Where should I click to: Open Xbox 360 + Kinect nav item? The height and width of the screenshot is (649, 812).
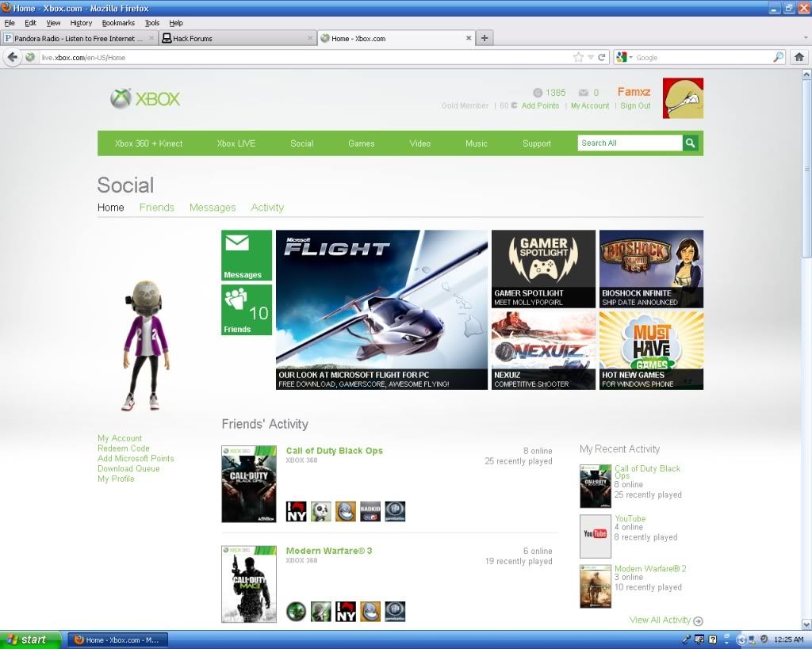click(x=148, y=143)
